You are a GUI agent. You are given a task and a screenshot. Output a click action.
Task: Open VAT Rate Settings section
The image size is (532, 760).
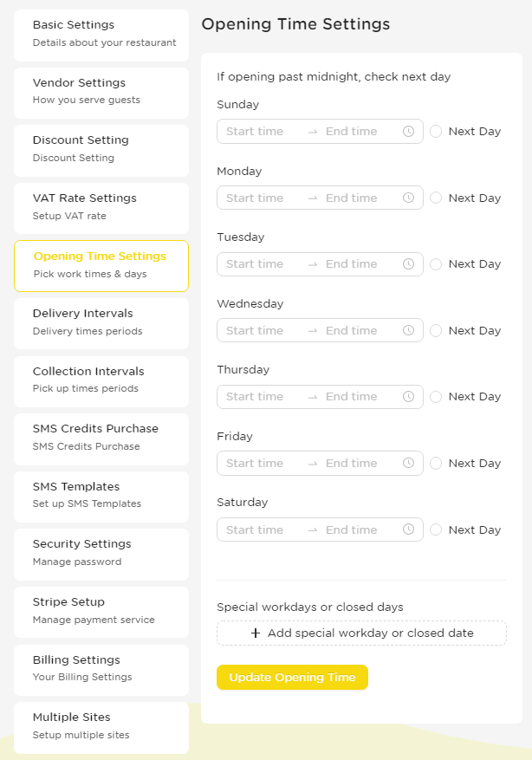[101, 209]
